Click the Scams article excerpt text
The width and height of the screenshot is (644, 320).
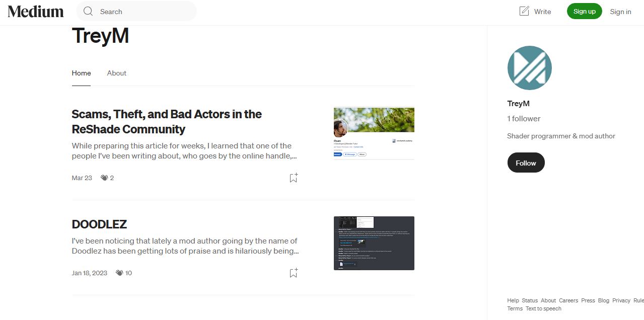184,151
